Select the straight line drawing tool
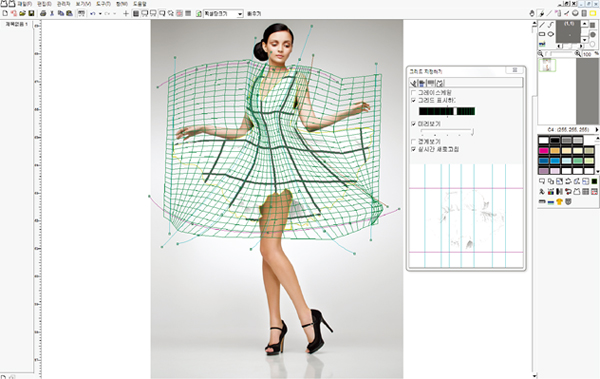600x379 pixels. (x=542, y=25)
